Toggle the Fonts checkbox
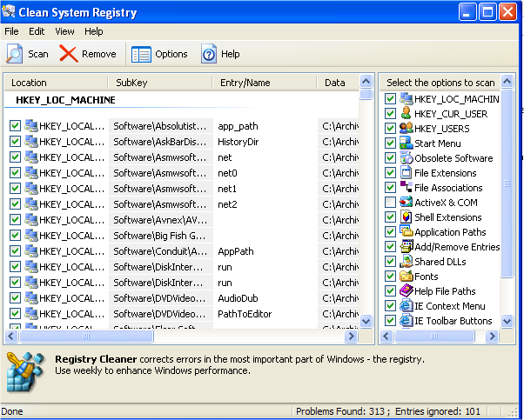524x420 pixels. click(x=390, y=277)
